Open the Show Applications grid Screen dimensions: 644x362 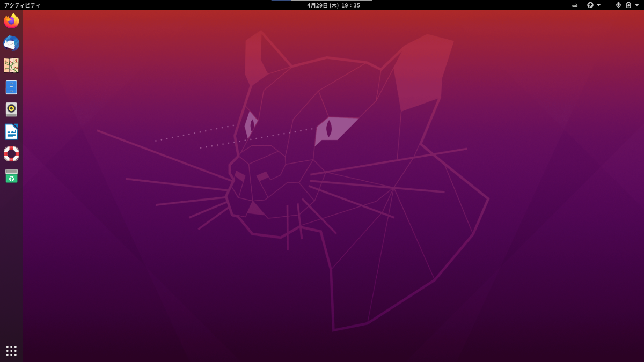pyautogui.click(x=11, y=351)
